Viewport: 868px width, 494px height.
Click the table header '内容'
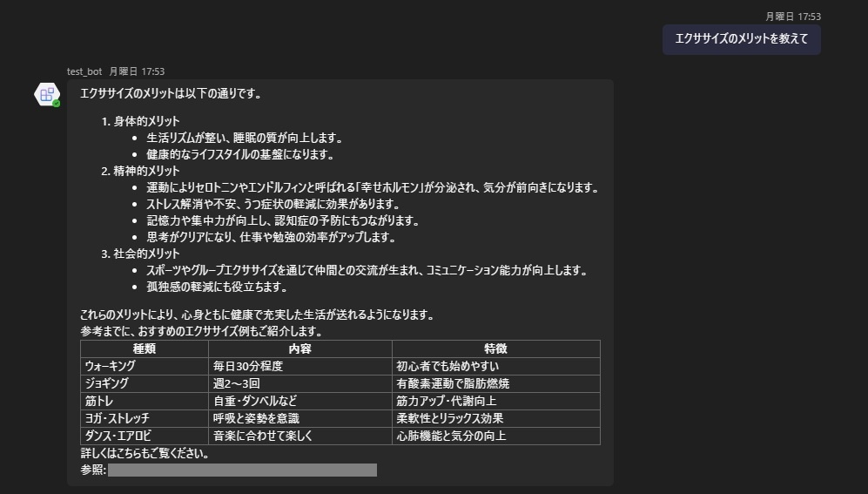(300, 349)
